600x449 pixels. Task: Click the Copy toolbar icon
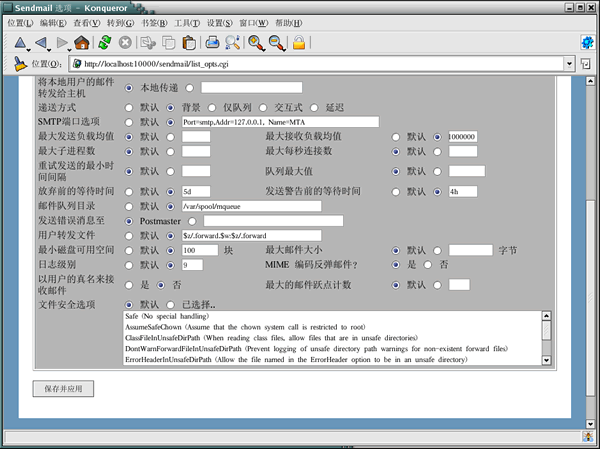(168, 42)
